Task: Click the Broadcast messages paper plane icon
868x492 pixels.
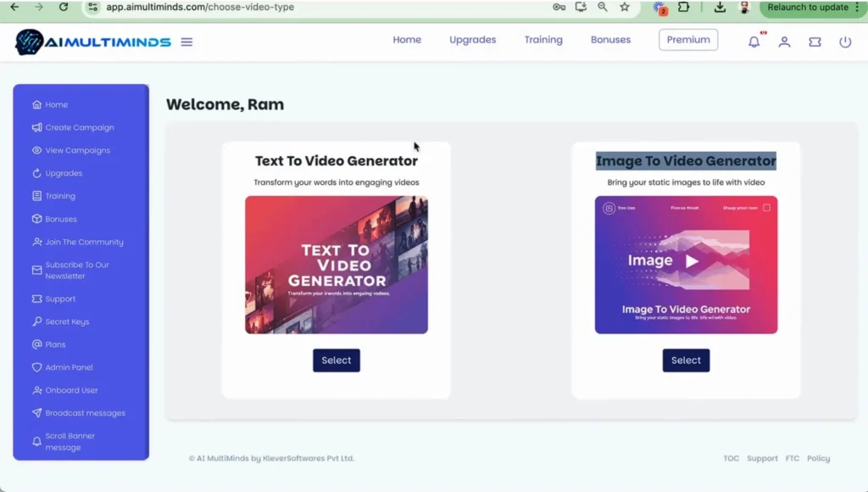Action: pyautogui.click(x=36, y=413)
